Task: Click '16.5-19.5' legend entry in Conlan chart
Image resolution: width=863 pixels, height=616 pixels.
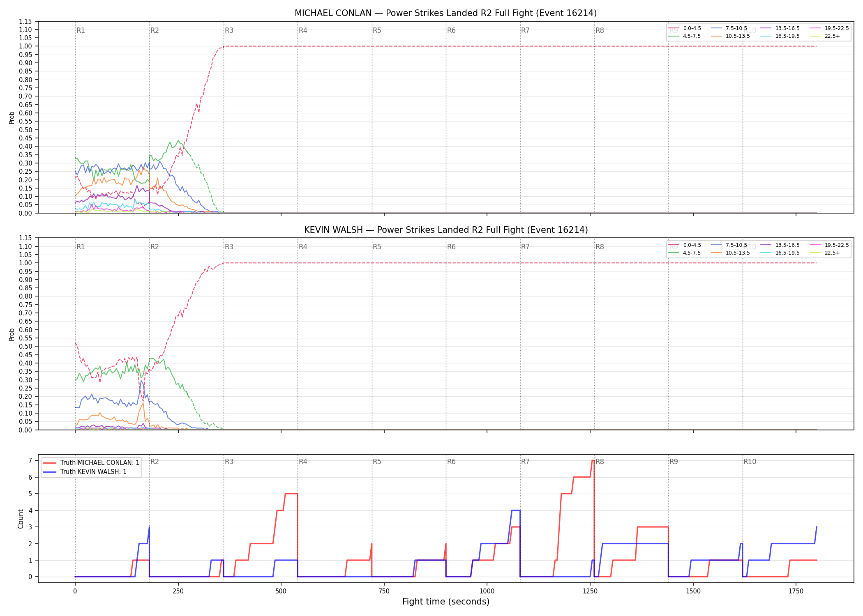Action: (x=780, y=36)
